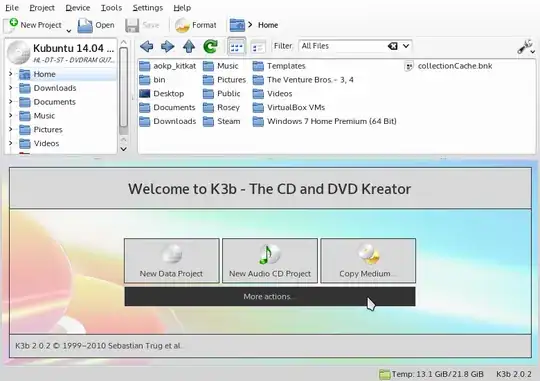Open the File menu
Screen dimensions: 540x381
click(x=12, y=8)
